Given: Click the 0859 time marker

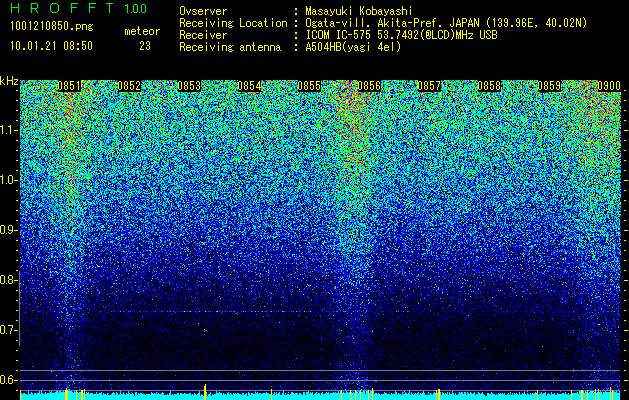Looking at the screenshot, I should [x=549, y=86].
